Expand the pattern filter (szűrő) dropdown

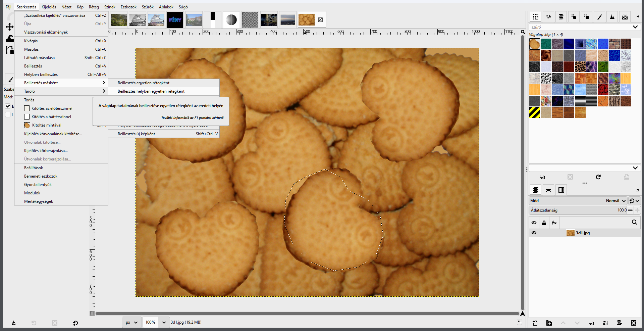point(635,27)
